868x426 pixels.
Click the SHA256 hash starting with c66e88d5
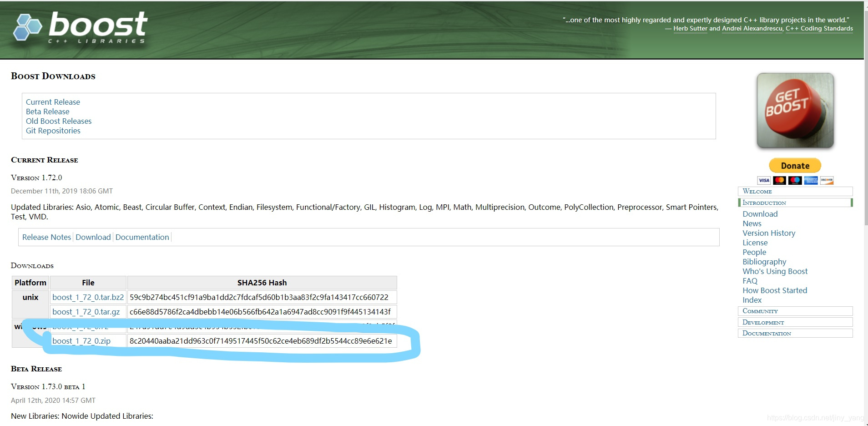point(260,312)
